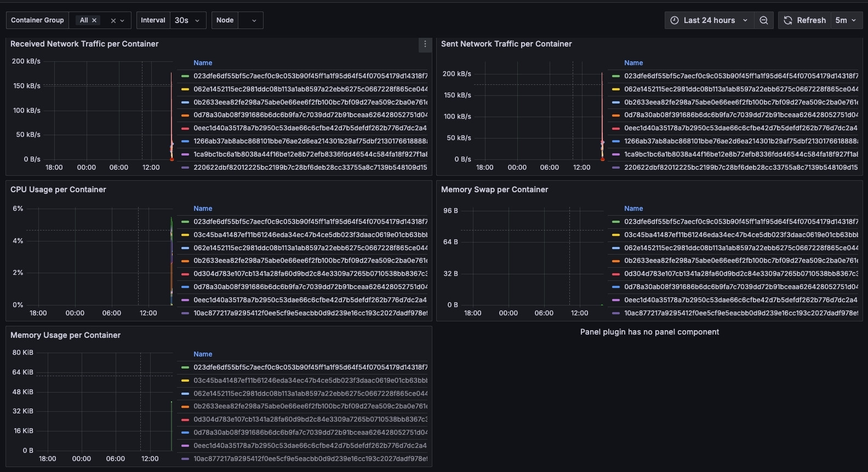The width and height of the screenshot is (868, 472).
Task: Click green swatch for 023dfe6df series in Memory Swap
Action: click(x=616, y=222)
